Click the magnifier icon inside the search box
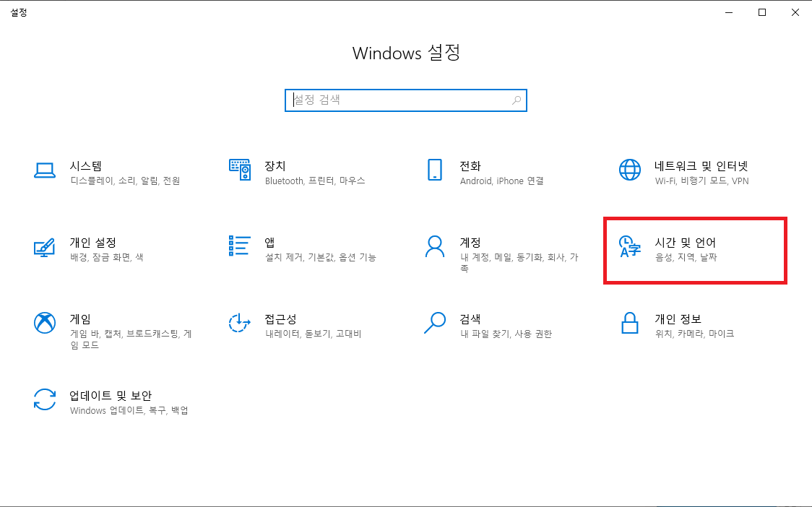The height and width of the screenshot is (507, 812). [517, 100]
